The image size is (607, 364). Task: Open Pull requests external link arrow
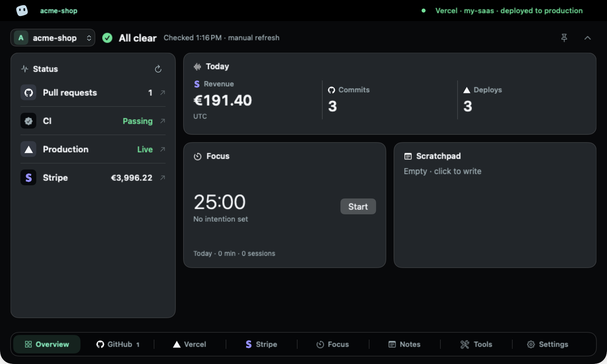pyautogui.click(x=162, y=93)
